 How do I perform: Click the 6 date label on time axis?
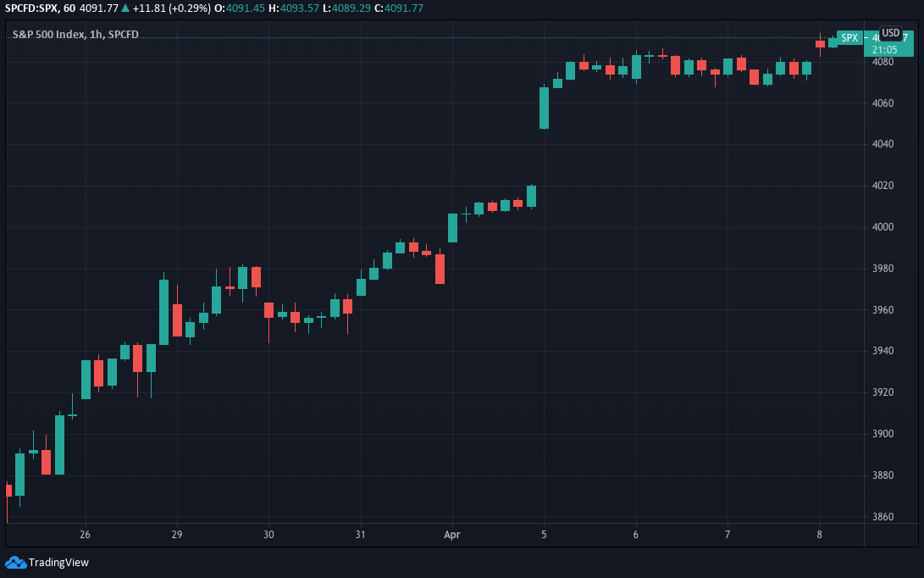click(636, 535)
